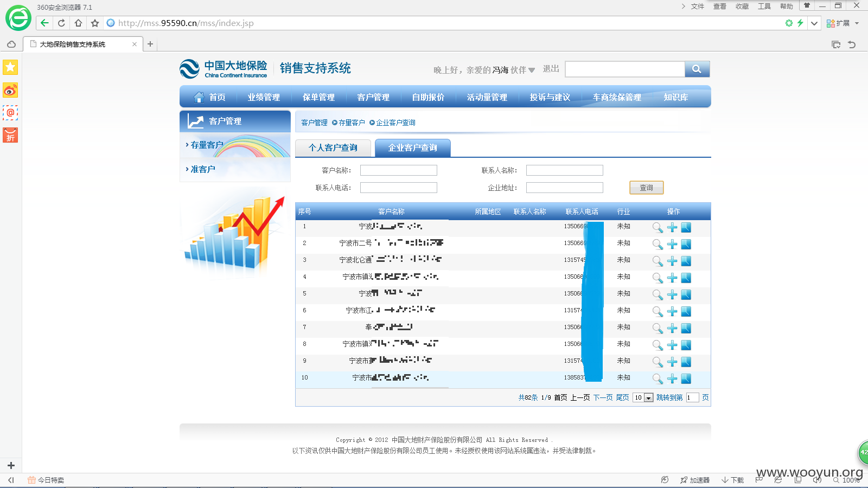The image size is (868, 488).
Task: Open the favorites star in the sidebar
Action: pos(10,67)
